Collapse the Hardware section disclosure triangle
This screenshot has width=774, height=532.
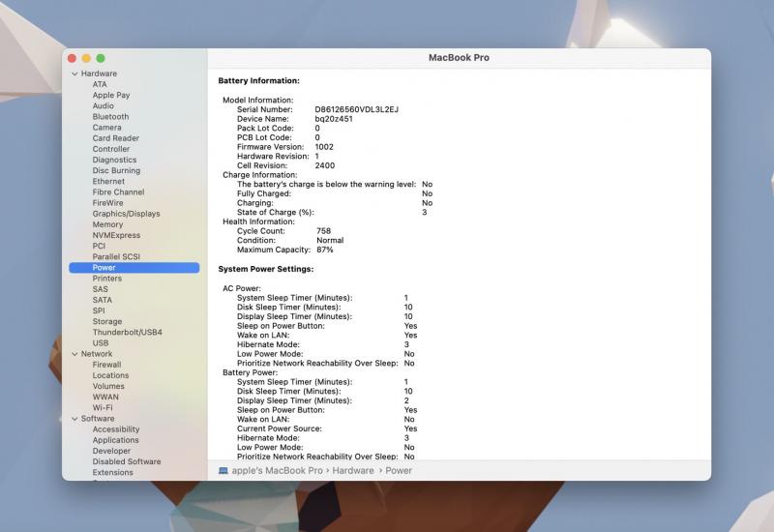tap(74, 74)
